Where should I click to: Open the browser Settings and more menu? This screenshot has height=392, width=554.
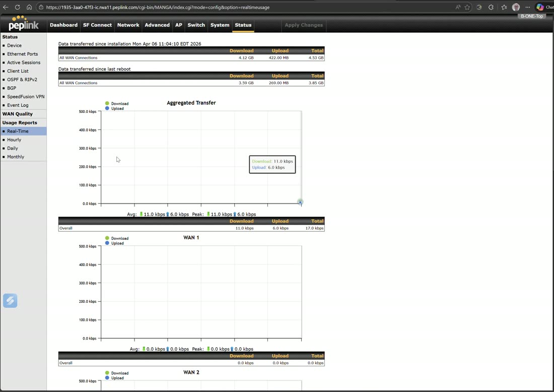(x=528, y=7)
